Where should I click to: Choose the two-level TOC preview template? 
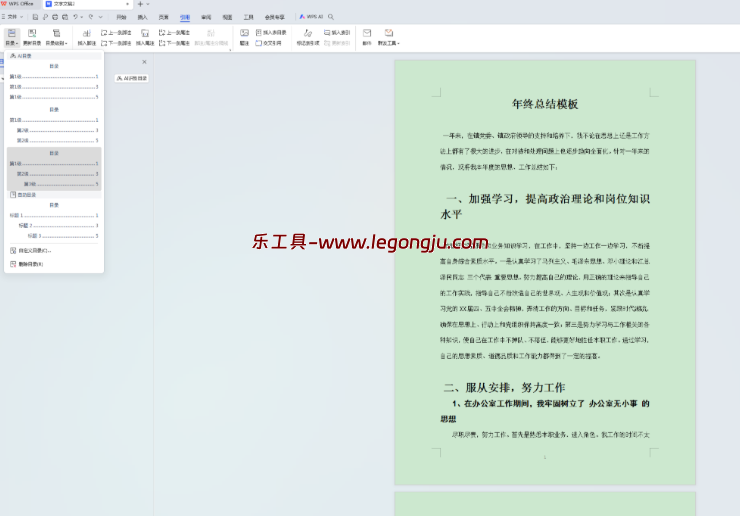[54, 125]
